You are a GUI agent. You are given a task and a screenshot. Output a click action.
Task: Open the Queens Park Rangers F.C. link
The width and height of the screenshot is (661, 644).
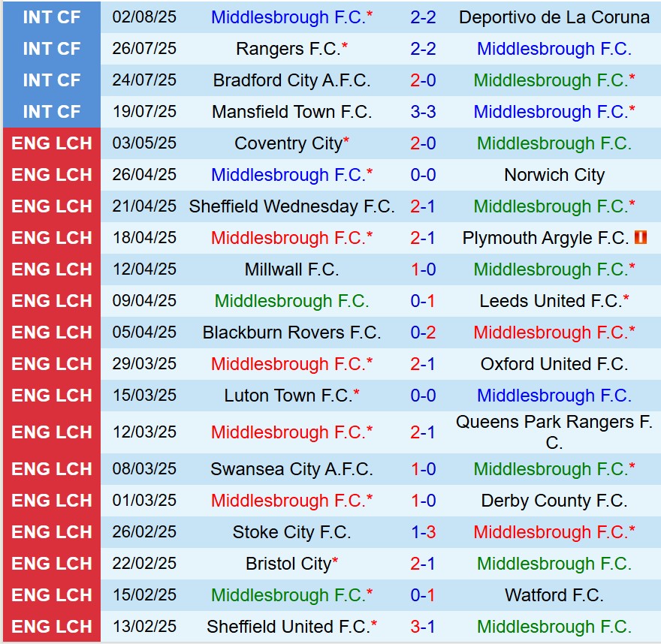coord(554,432)
